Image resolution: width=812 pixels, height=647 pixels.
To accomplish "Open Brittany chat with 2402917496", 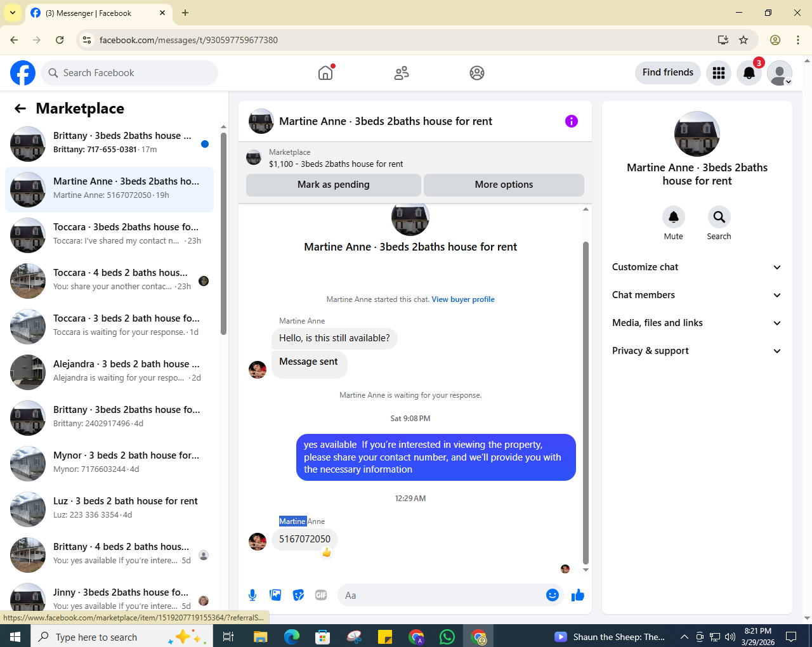I will point(109,418).
